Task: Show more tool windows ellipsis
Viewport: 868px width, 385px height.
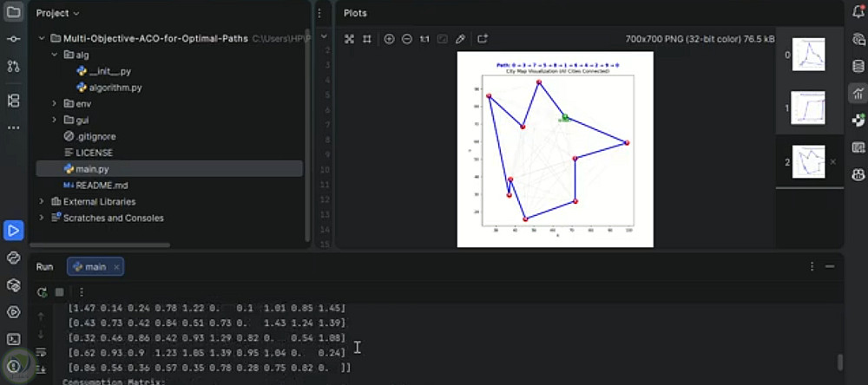Action: [x=13, y=127]
